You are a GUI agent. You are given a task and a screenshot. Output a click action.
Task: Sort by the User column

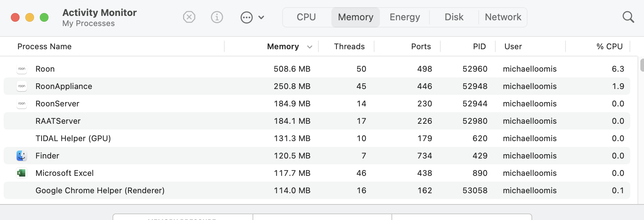[x=513, y=46]
